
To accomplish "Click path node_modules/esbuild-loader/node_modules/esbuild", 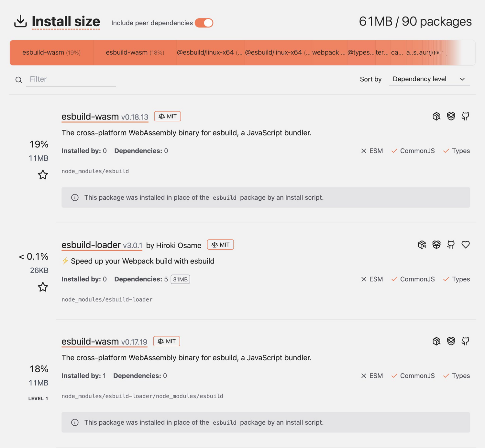I will (x=142, y=396).
